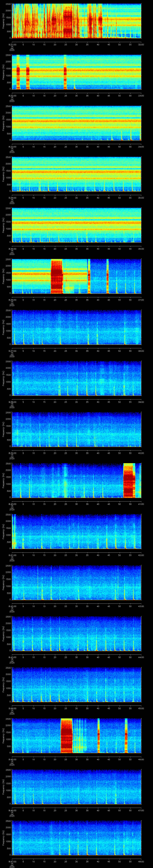153x868 pixels.
Task: Open the spectrogram starting at 8:41:00
Action: tap(76, 532)
